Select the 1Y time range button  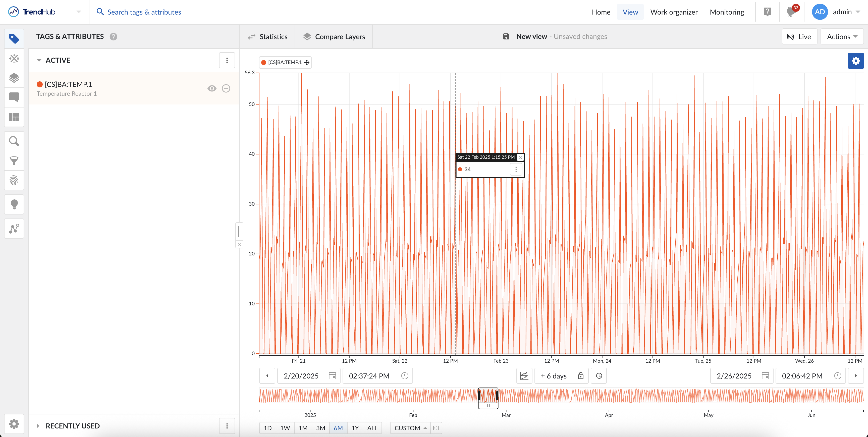[355, 428]
